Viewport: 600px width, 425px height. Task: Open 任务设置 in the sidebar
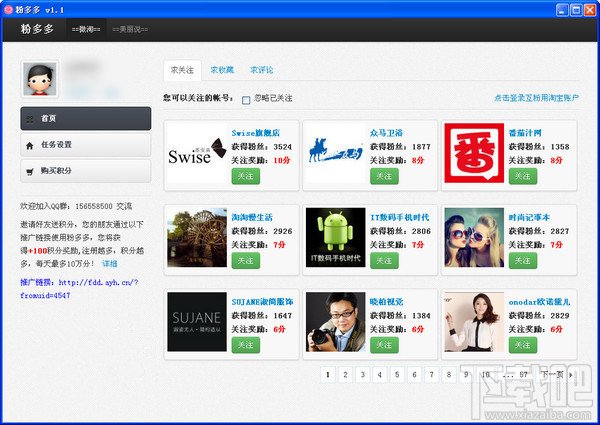[86, 145]
